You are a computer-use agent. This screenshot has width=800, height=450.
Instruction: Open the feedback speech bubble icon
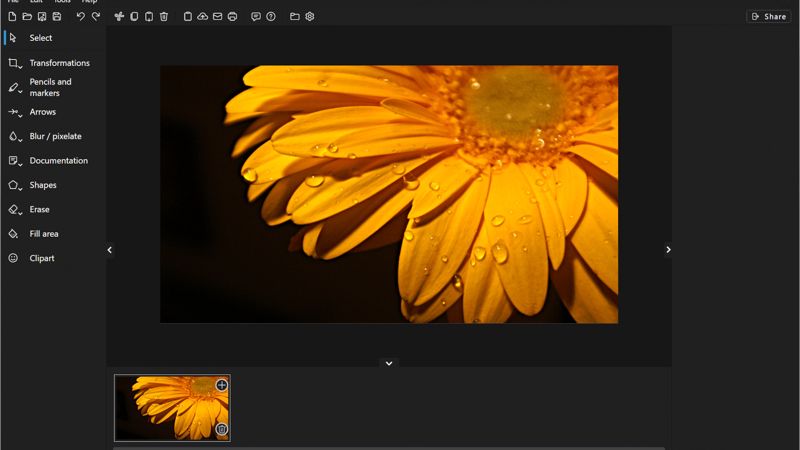(x=256, y=16)
